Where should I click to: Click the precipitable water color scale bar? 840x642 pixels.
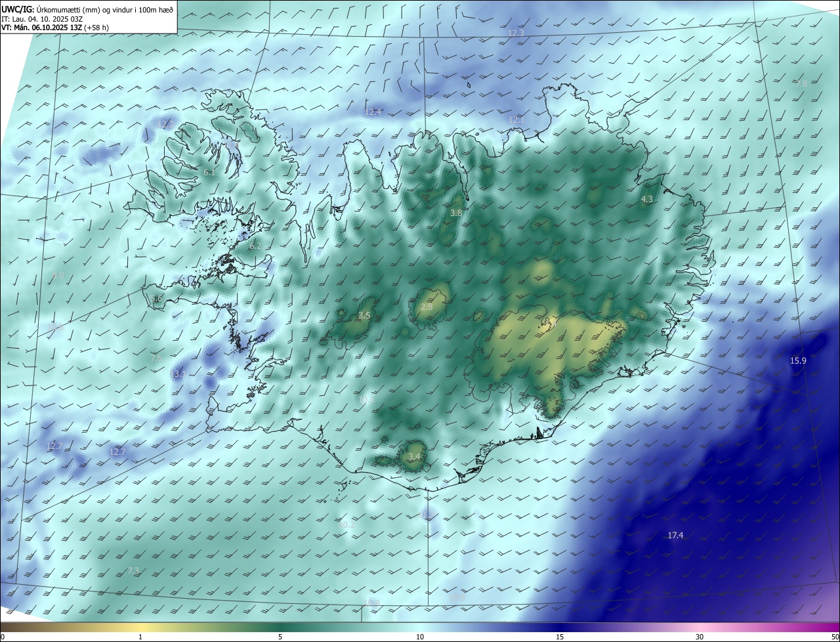(x=420, y=627)
